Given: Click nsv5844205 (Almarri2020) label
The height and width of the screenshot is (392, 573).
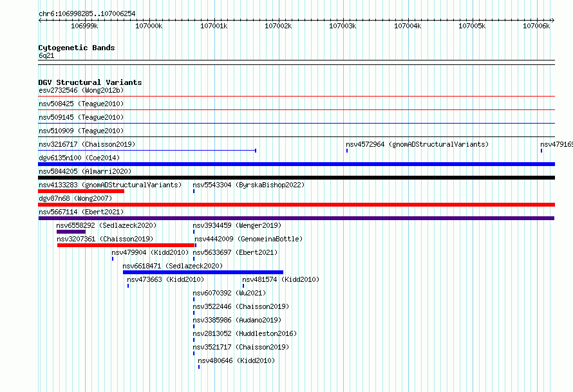Looking at the screenshot, I should tap(85, 171).
